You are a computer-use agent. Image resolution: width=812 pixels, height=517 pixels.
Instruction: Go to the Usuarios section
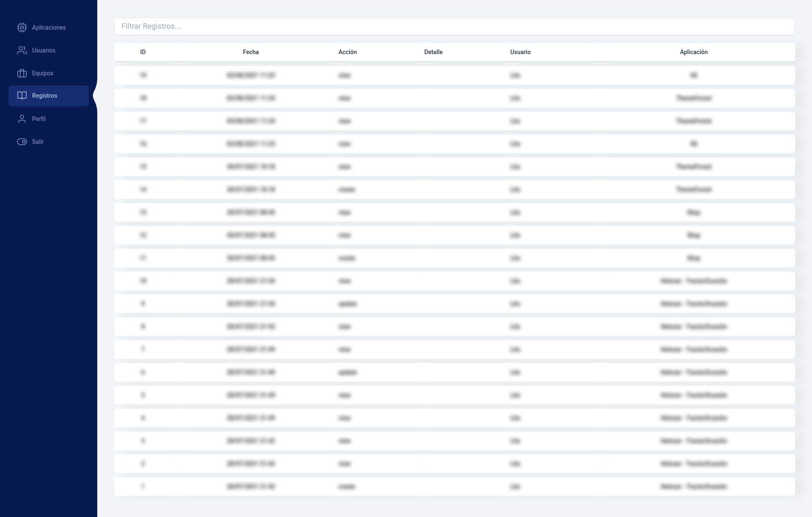[x=49, y=50]
